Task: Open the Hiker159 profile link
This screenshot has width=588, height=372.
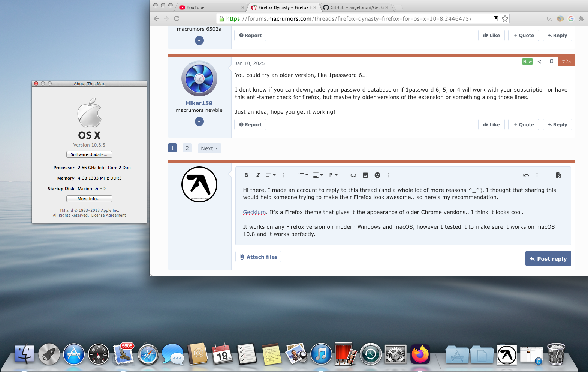Action: coord(199,103)
